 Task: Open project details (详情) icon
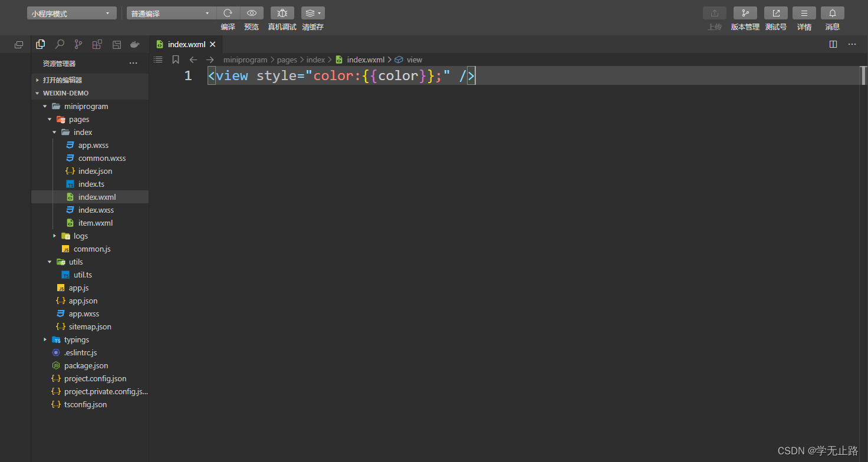coord(804,13)
